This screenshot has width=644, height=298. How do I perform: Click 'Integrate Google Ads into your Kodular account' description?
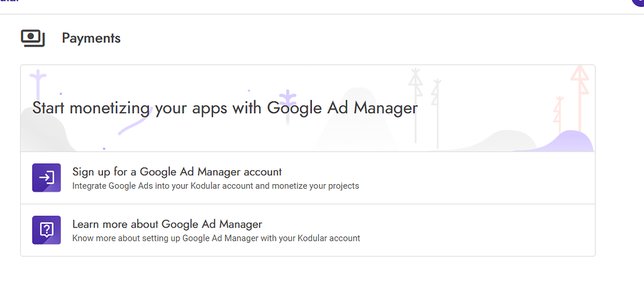pos(216,186)
